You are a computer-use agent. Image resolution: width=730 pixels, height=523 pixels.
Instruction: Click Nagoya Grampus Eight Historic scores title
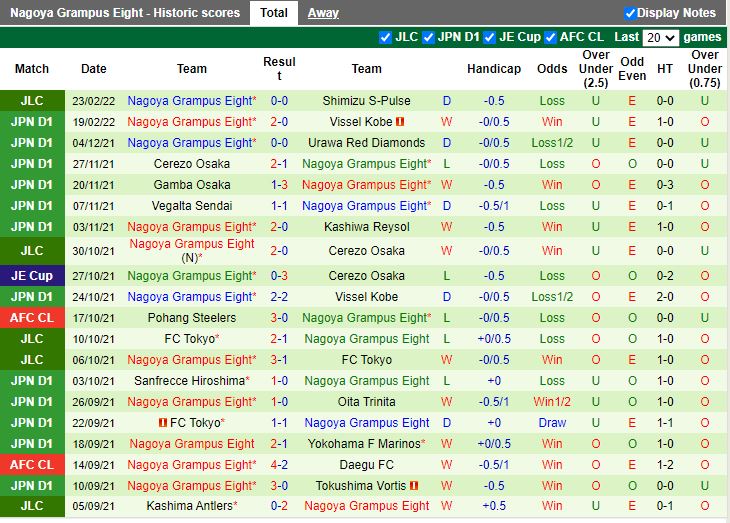pyautogui.click(x=125, y=13)
